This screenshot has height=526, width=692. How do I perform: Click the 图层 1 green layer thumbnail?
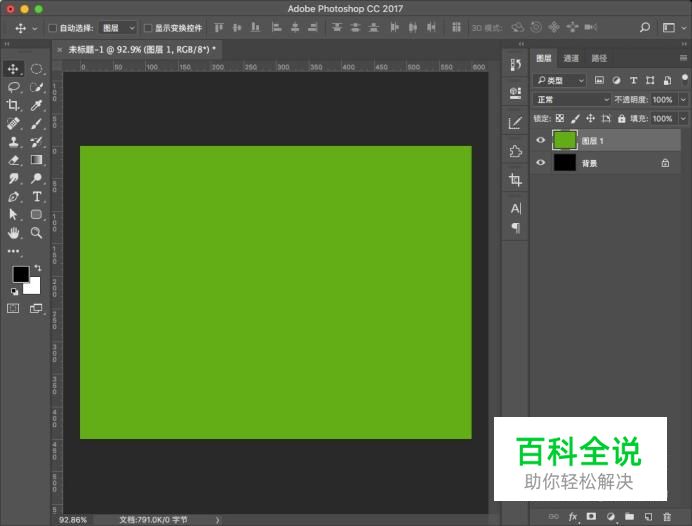(565, 141)
